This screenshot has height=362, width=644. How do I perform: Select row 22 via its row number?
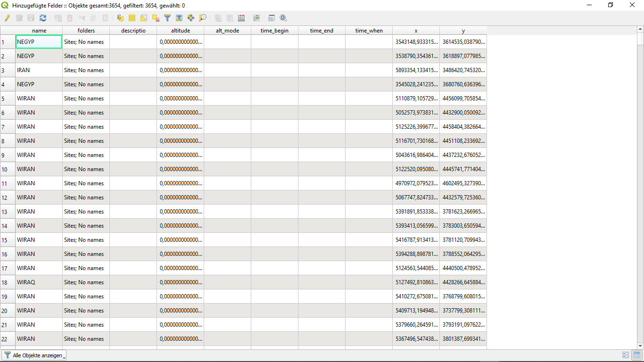(8, 339)
